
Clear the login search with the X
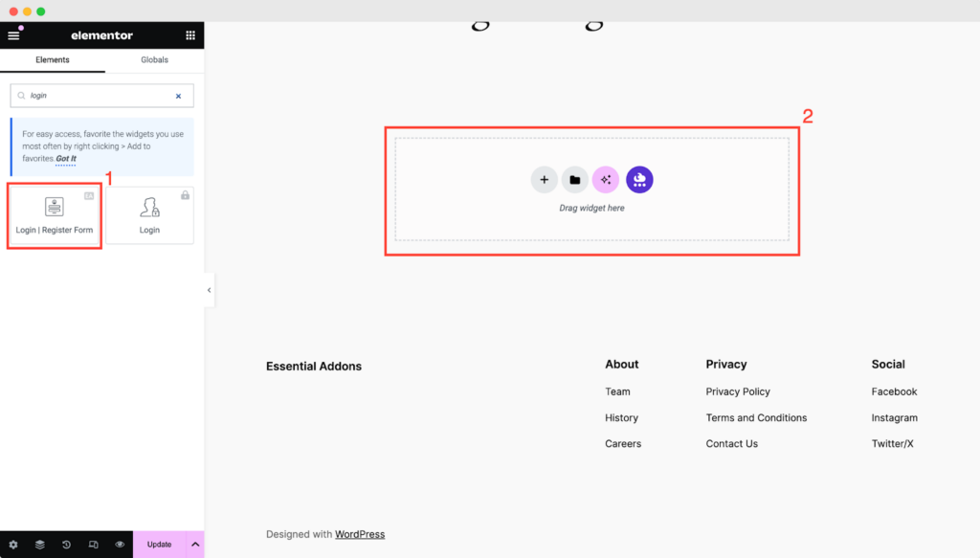pyautogui.click(x=177, y=96)
